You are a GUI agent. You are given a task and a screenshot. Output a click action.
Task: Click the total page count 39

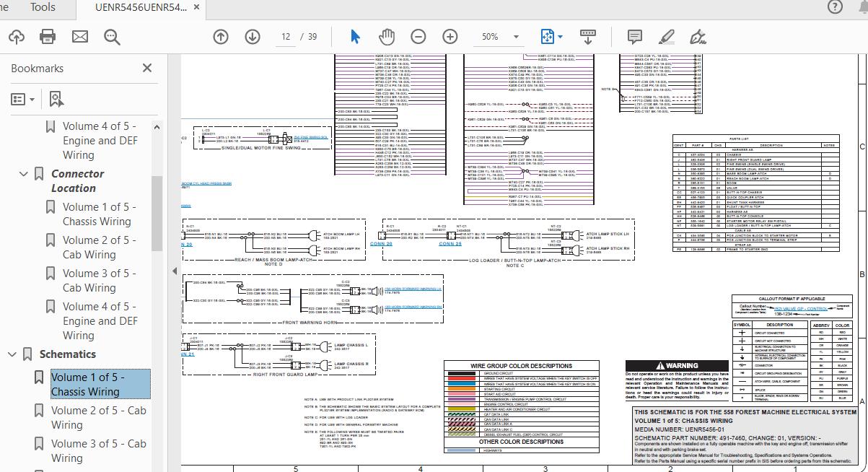tap(312, 37)
